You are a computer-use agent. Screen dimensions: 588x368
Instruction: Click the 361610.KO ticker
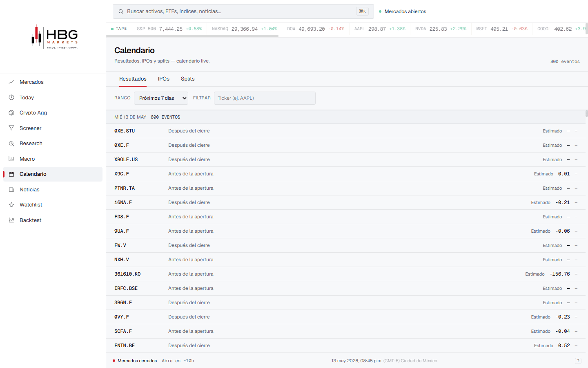click(x=127, y=274)
